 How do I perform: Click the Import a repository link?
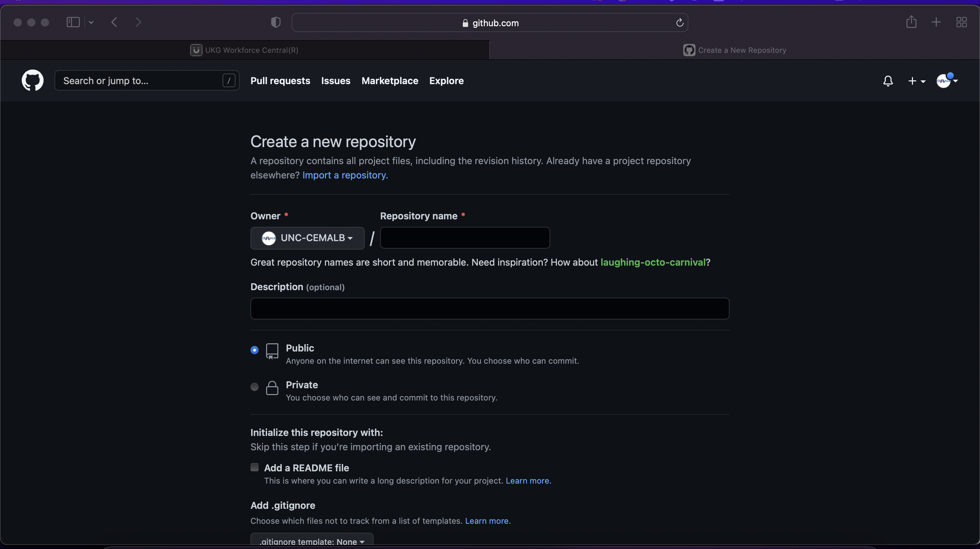(345, 175)
